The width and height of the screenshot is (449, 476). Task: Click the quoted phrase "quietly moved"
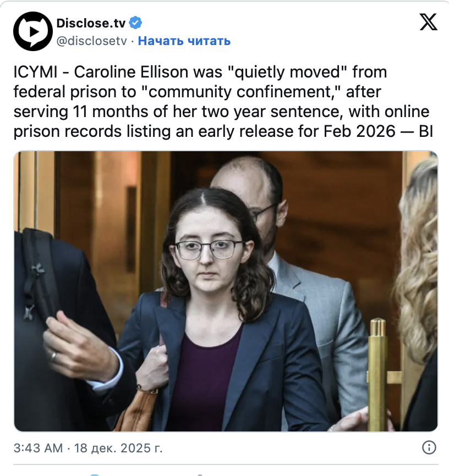[287, 73]
